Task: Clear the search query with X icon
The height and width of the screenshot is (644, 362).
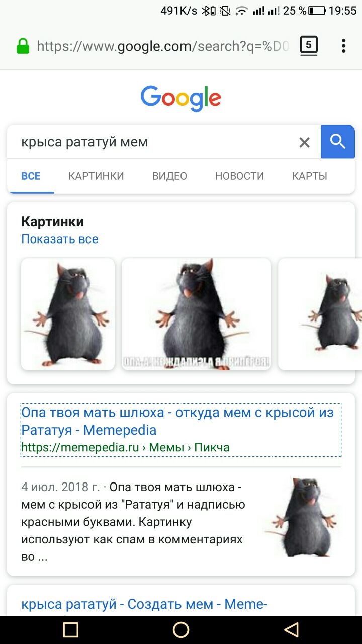Action: coord(304,142)
